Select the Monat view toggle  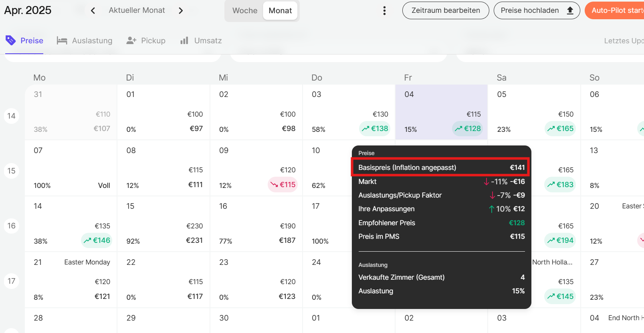(280, 11)
